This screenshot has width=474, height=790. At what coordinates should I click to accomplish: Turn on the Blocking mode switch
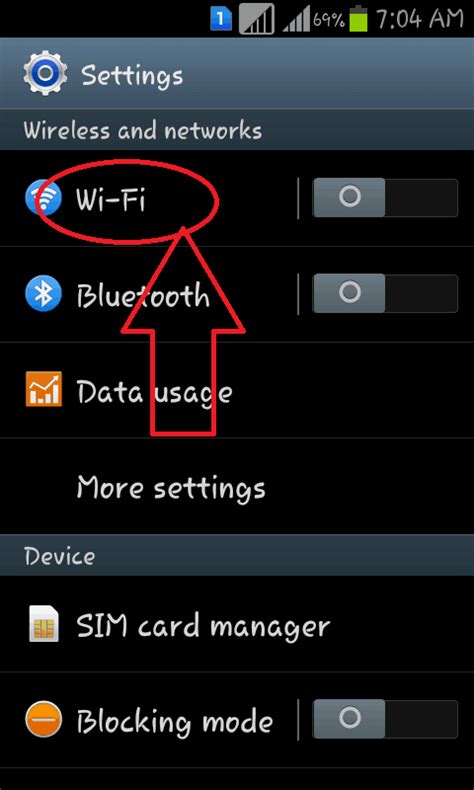point(385,720)
